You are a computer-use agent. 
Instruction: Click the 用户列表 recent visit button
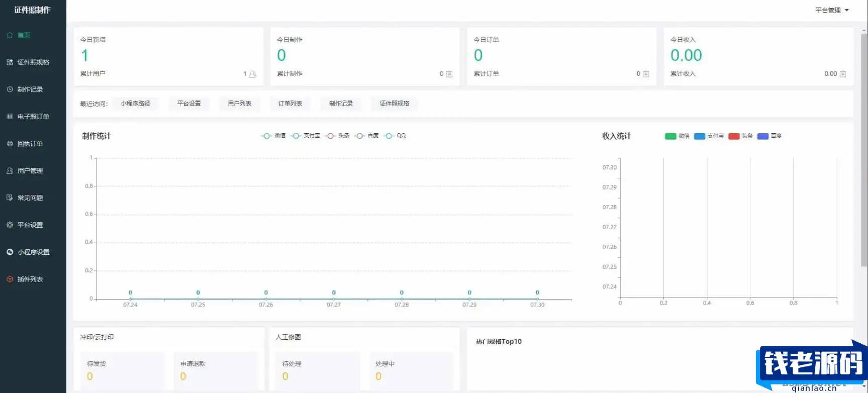240,104
